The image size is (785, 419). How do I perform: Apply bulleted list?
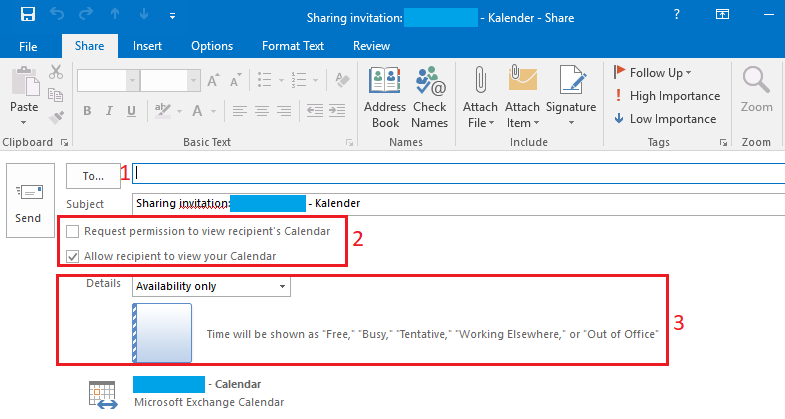click(x=264, y=80)
